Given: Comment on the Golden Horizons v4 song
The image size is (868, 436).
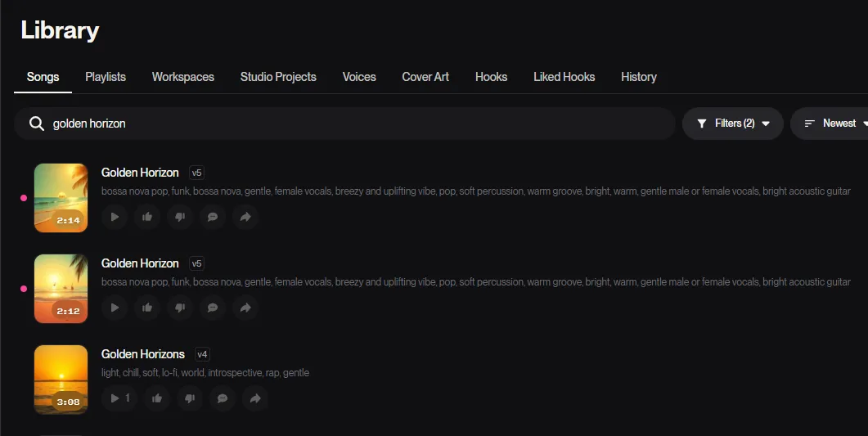Looking at the screenshot, I should coord(223,398).
